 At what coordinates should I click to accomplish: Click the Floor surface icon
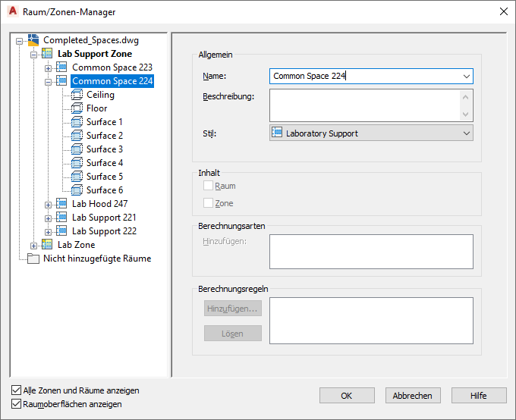click(x=77, y=108)
